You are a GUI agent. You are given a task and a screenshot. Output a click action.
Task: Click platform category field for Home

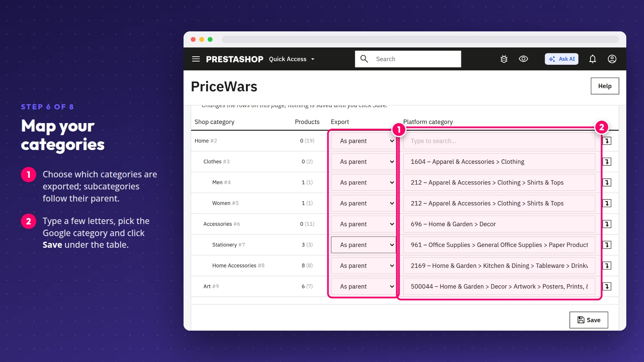coord(499,141)
